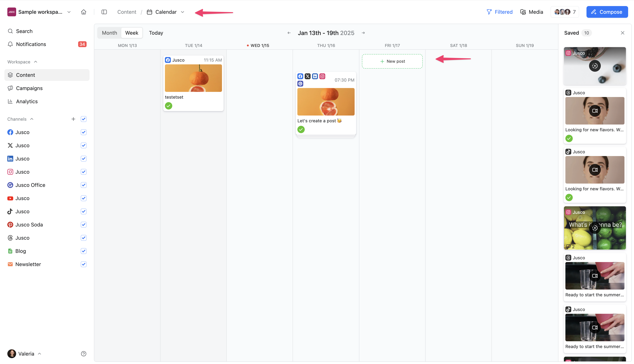This screenshot has width=634, height=364.
Task: Open Notifications with bell icon
Action: pos(31,44)
